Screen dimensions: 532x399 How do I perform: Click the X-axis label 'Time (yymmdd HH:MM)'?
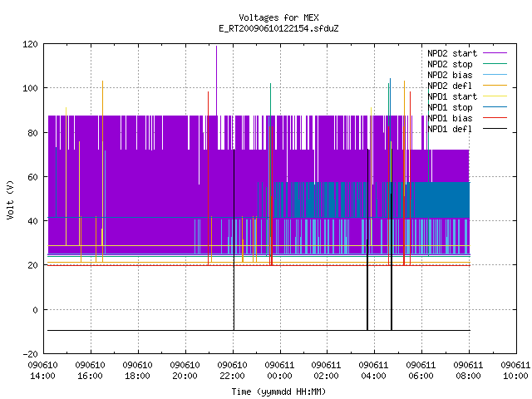click(x=278, y=392)
